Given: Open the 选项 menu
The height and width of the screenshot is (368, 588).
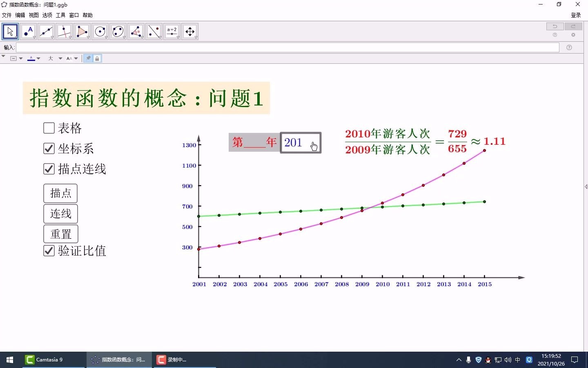Looking at the screenshot, I should click(x=47, y=15).
